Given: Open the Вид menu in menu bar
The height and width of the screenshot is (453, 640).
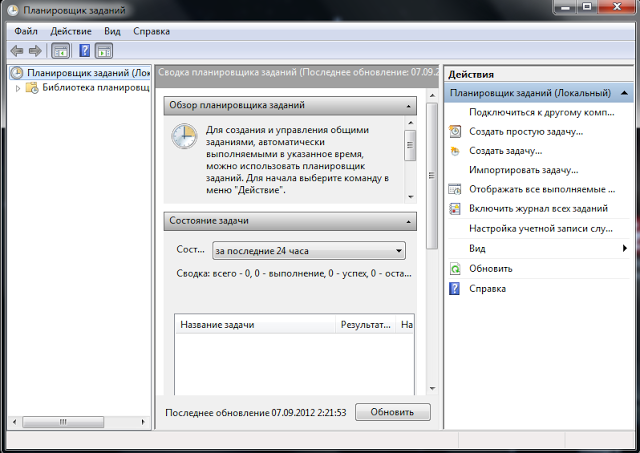Looking at the screenshot, I should [x=112, y=31].
